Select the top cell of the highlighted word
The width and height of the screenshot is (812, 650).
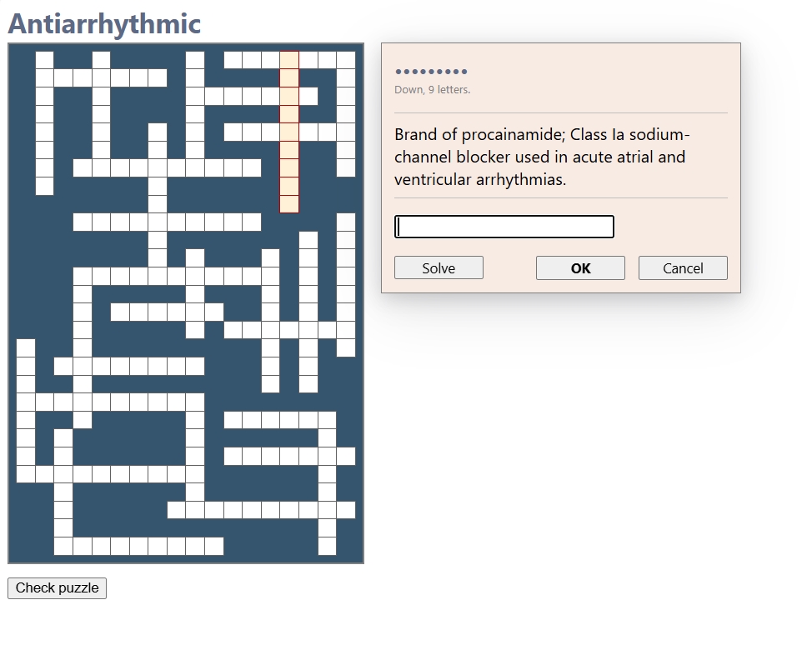[x=289, y=60]
